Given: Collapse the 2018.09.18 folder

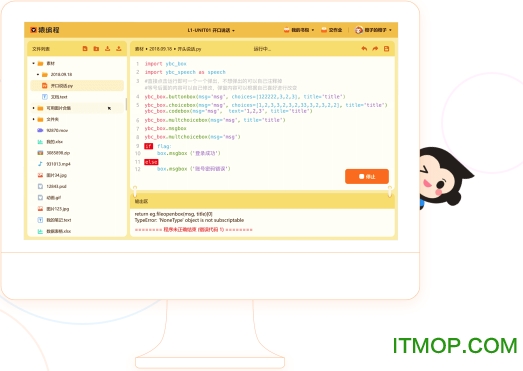Looking at the screenshot, I should [38, 74].
